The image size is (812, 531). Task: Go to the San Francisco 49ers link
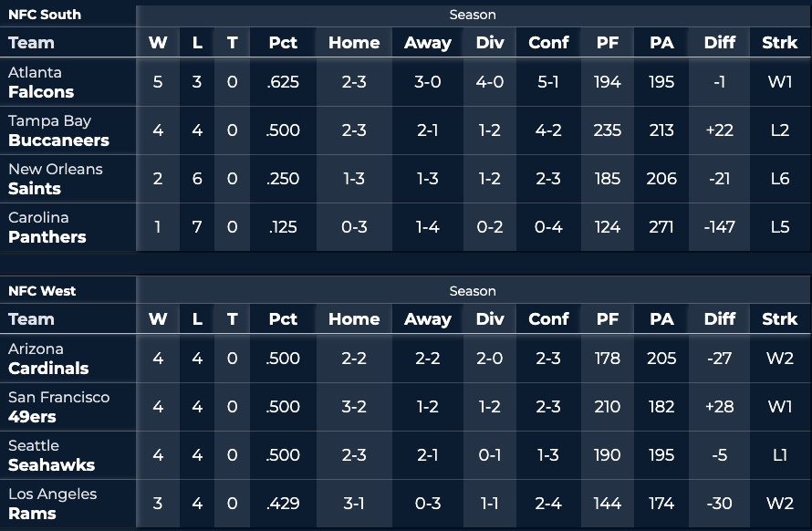click(x=58, y=407)
